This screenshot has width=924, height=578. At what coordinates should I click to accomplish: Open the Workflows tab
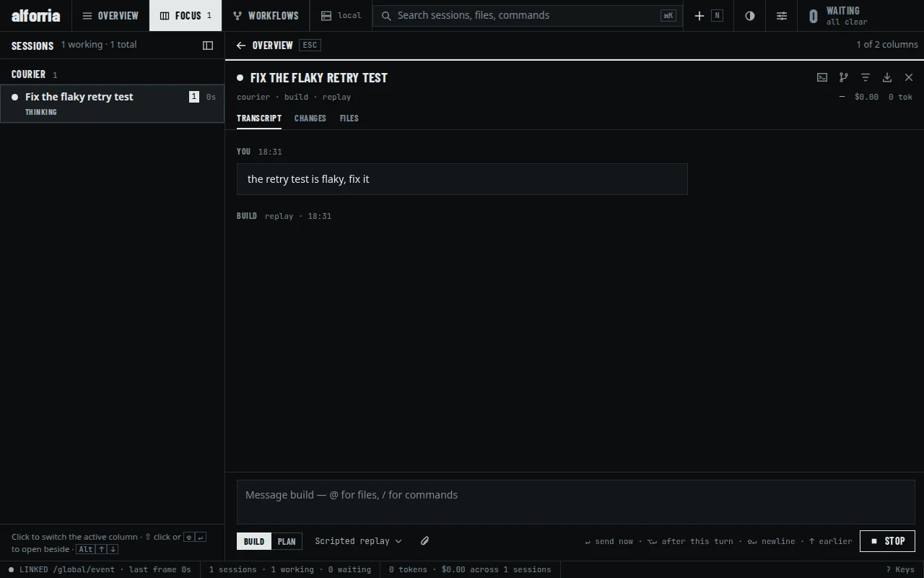[266, 15]
